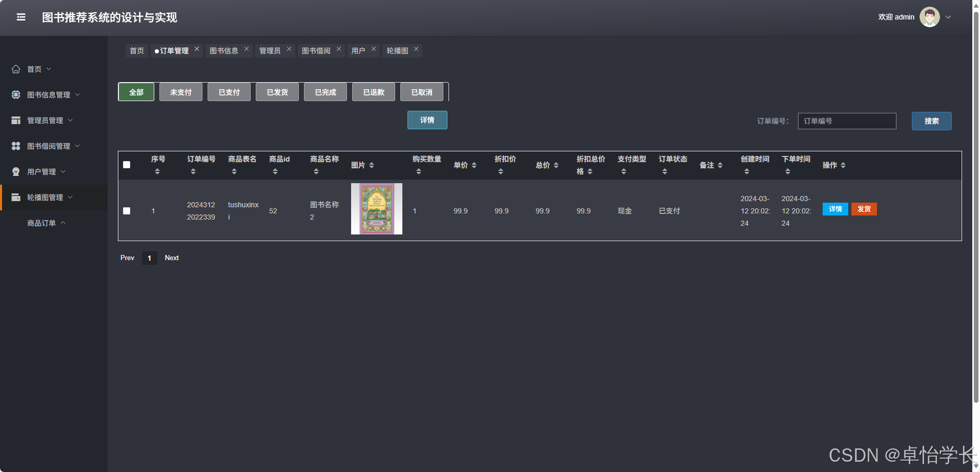Filter orders by 已取消
Viewport: 980px width, 472px height.
coord(422,92)
